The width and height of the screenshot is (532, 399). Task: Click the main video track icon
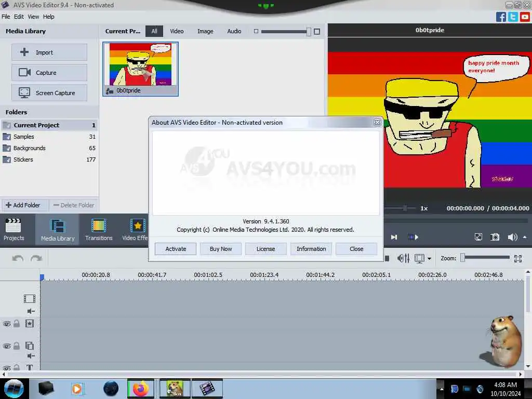tap(30, 299)
